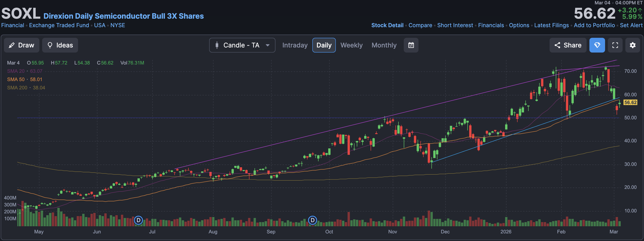Click the Financial sector link
644x241 pixels.
13,25
